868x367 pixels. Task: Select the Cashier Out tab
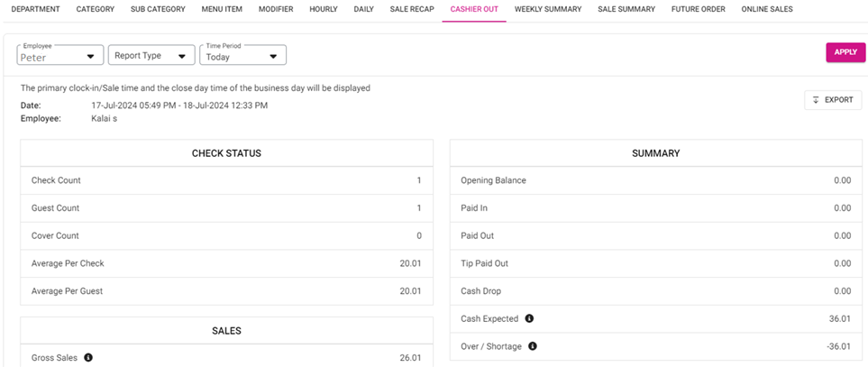[x=473, y=9]
